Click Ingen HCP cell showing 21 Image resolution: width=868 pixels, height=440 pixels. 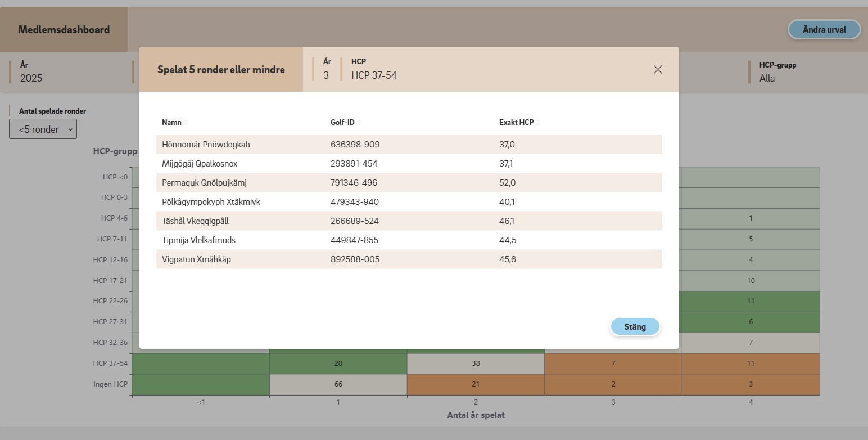click(476, 384)
